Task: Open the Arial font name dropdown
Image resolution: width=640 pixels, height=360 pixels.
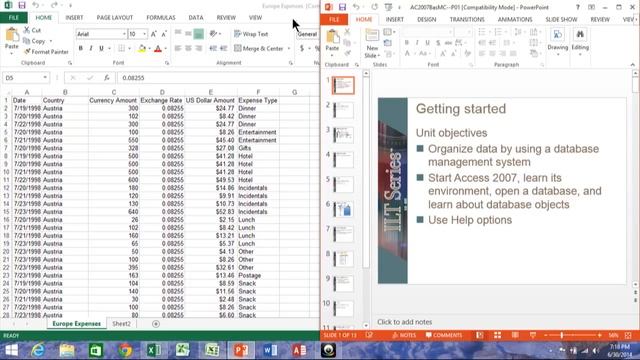Action: (124, 34)
